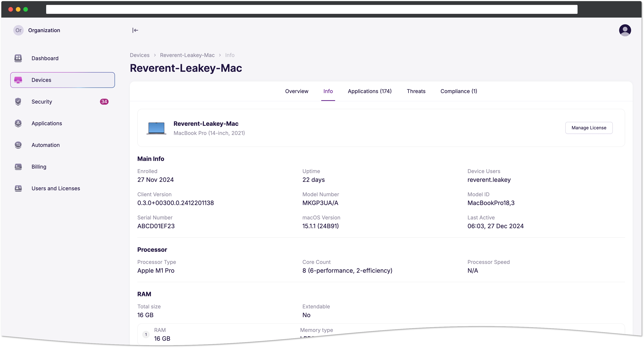Viewport: 644px width, 348px height.
Task: Click the Security shield icon
Action: point(18,102)
